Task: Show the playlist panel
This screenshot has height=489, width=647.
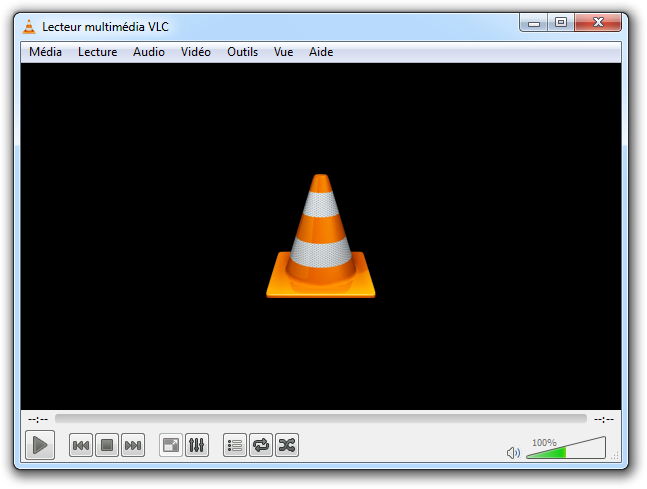Action: click(x=235, y=445)
